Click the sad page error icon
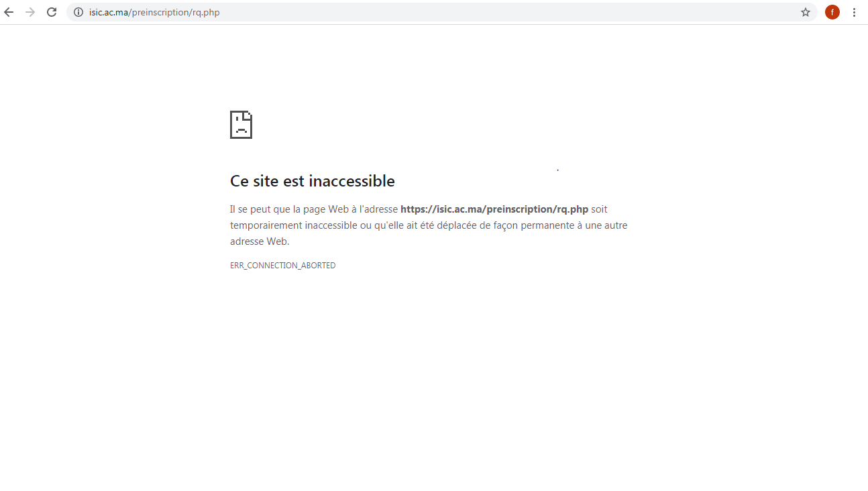This screenshot has width=868, height=491. pos(241,125)
